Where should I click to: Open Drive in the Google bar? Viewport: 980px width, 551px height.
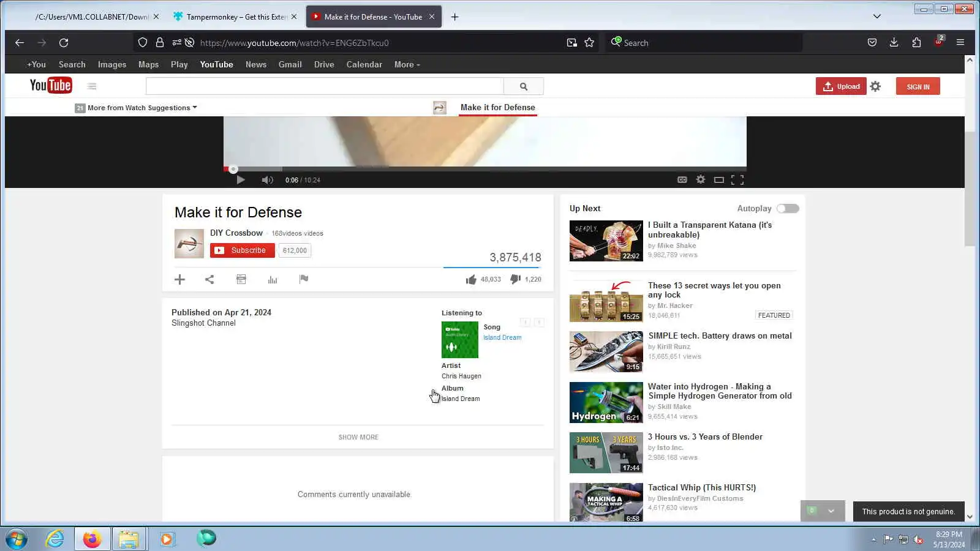click(324, 65)
